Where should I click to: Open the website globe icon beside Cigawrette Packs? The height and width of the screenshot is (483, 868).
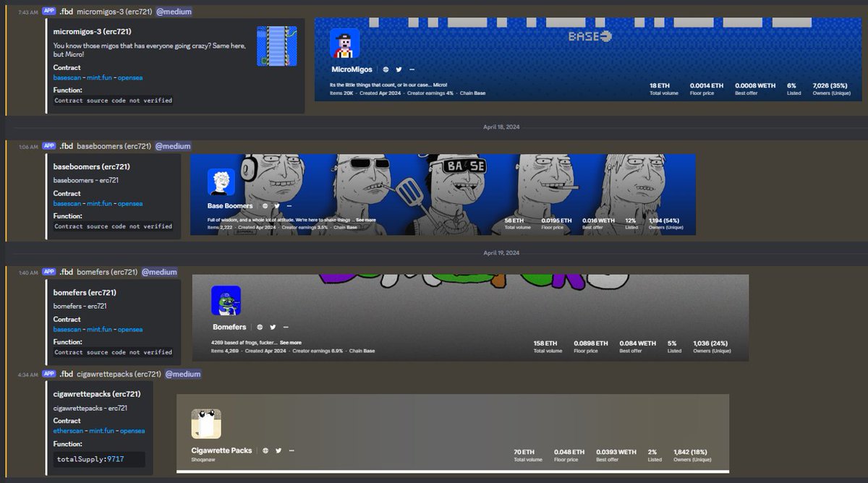(x=265, y=450)
